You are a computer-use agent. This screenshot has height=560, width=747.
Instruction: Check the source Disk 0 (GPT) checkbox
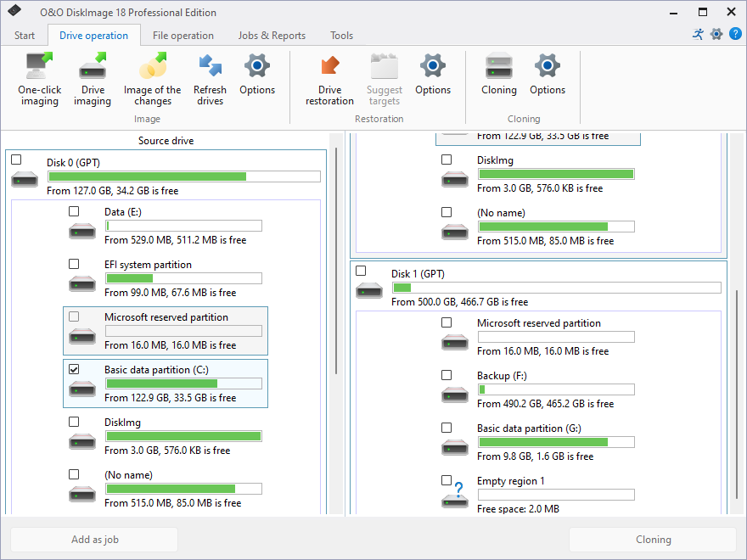point(16,160)
